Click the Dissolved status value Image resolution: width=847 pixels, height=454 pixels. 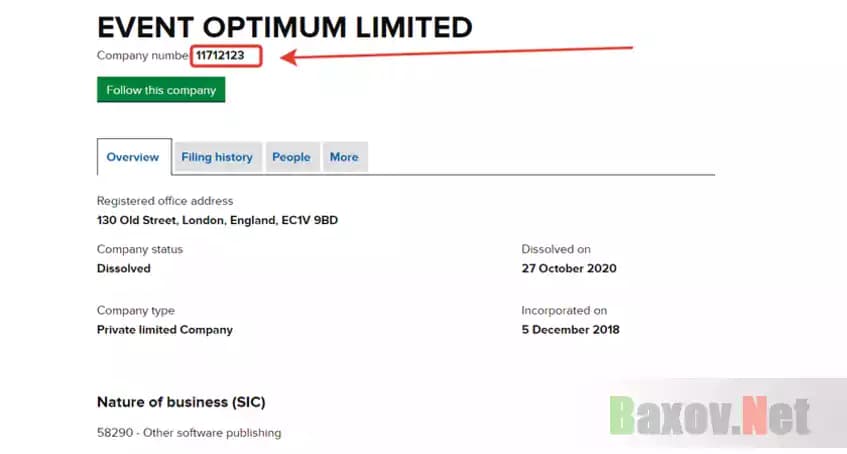(x=124, y=268)
